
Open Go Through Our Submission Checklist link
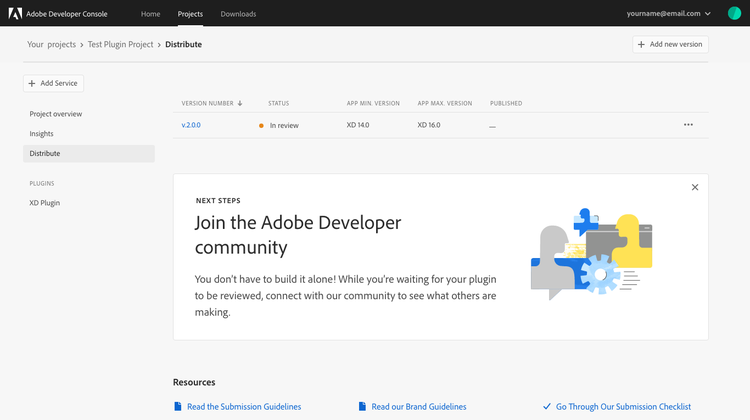623,407
